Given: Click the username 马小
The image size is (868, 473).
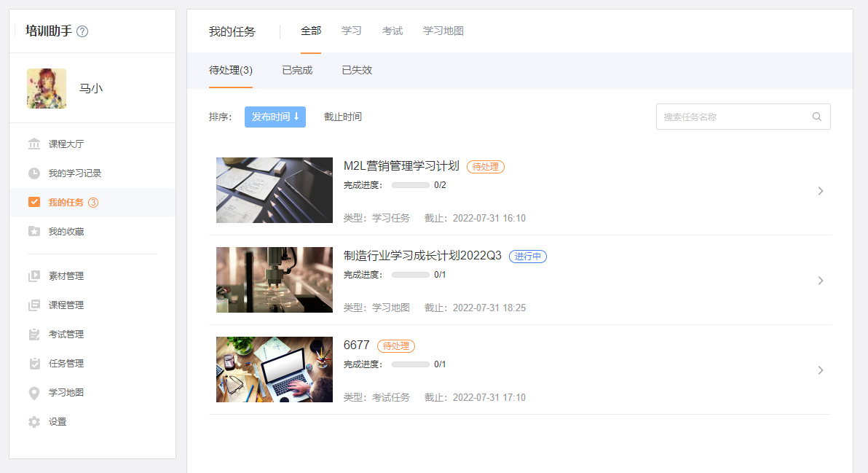Looking at the screenshot, I should click(91, 89).
